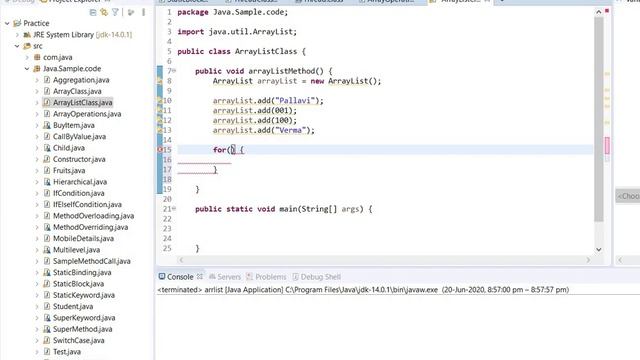Collapse the Java.Sample.code package node
This screenshot has height=360, width=640.
pyautogui.click(x=27, y=69)
